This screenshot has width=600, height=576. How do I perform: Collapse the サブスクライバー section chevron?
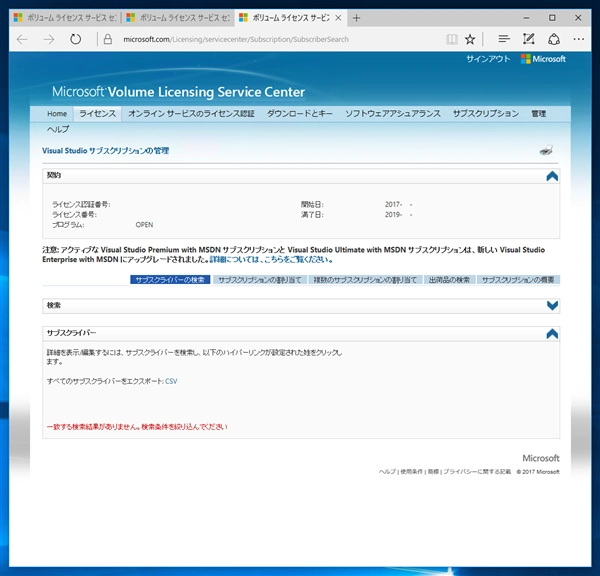(x=552, y=334)
